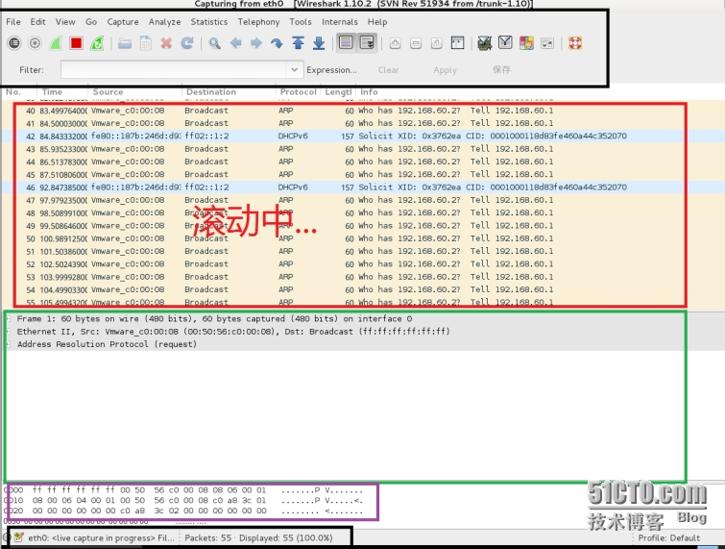Stop the running capture (red square)
Viewport: 725px width, 549px height.
(x=76, y=43)
